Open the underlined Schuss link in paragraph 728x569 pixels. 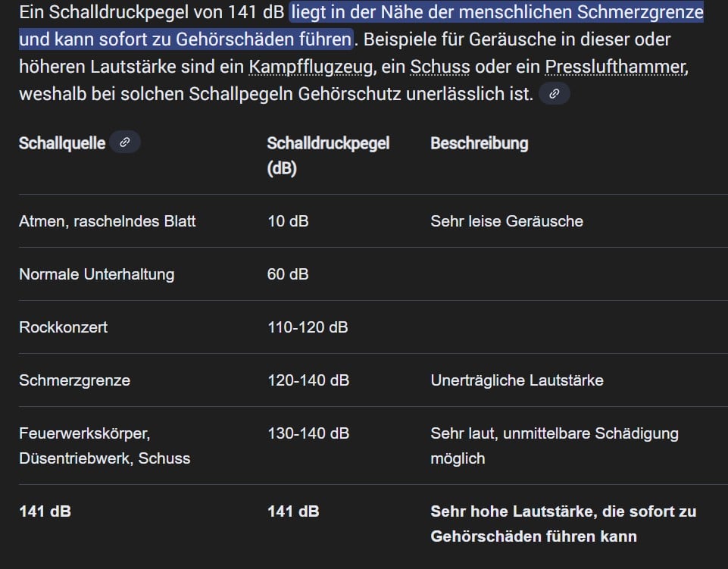[x=439, y=67]
